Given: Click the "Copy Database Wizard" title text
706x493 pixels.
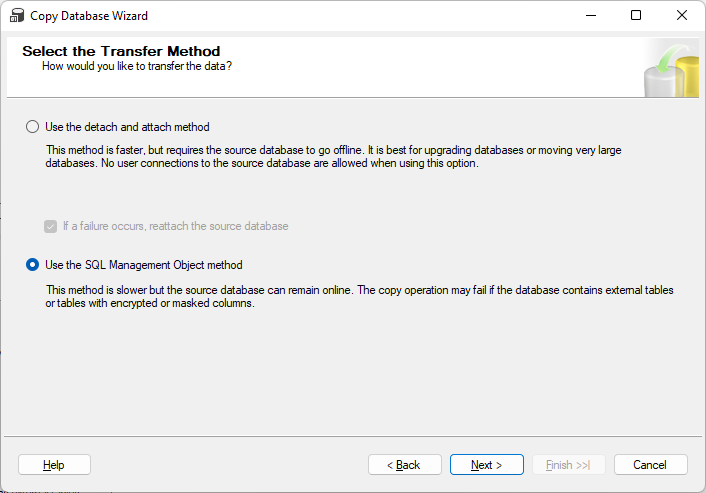Looking at the screenshot, I should coord(91,16).
